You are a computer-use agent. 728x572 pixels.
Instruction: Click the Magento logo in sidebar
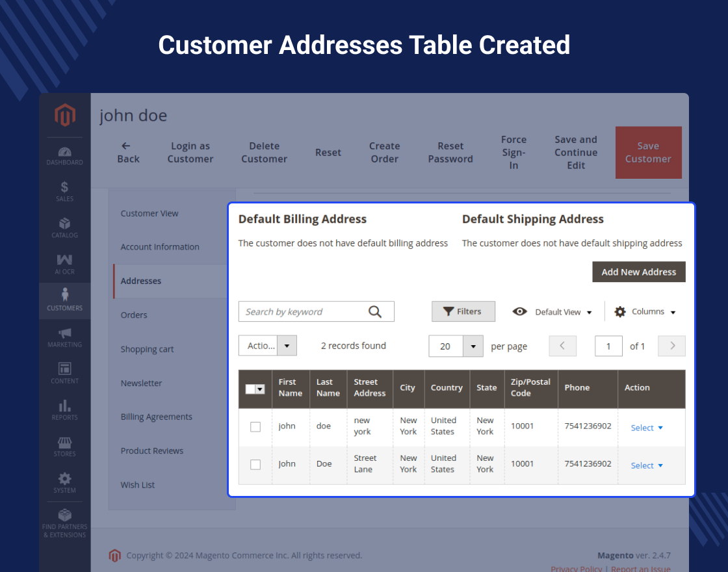[x=65, y=114]
